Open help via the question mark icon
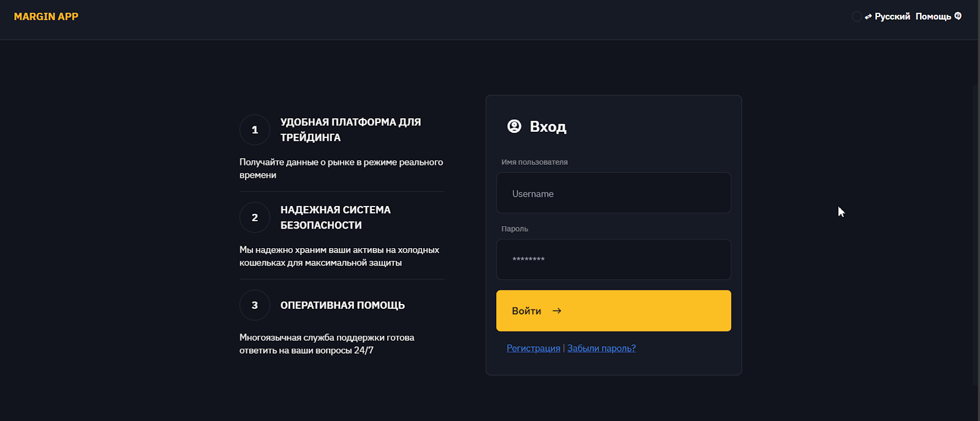This screenshot has height=421, width=980. (957, 16)
